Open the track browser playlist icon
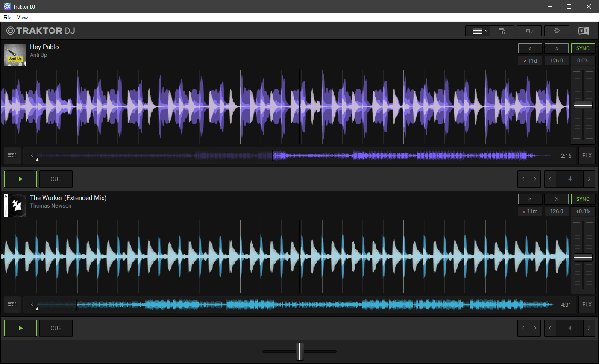The height and width of the screenshot is (364, 599). point(502,31)
